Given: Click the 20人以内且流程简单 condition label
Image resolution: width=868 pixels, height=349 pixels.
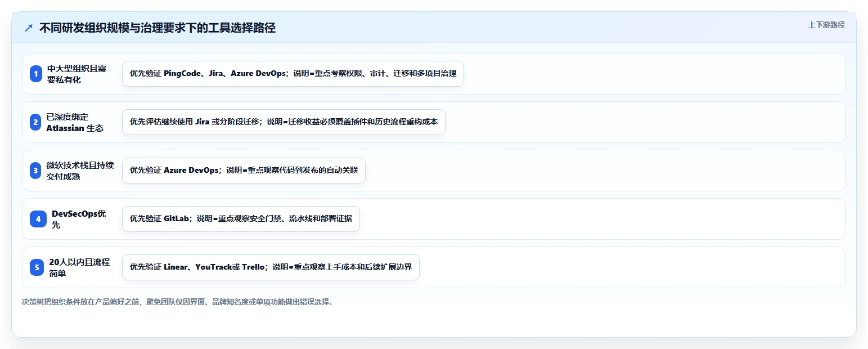Looking at the screenshot, I should tap(79, 267).
